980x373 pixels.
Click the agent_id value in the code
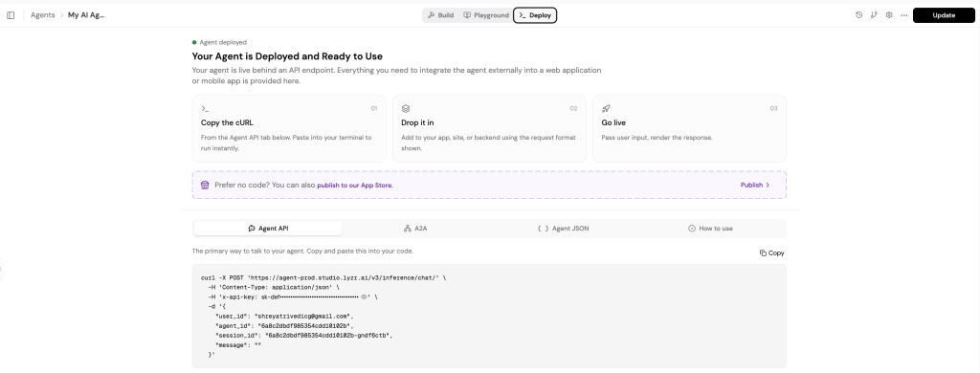(x=305, y=326)
